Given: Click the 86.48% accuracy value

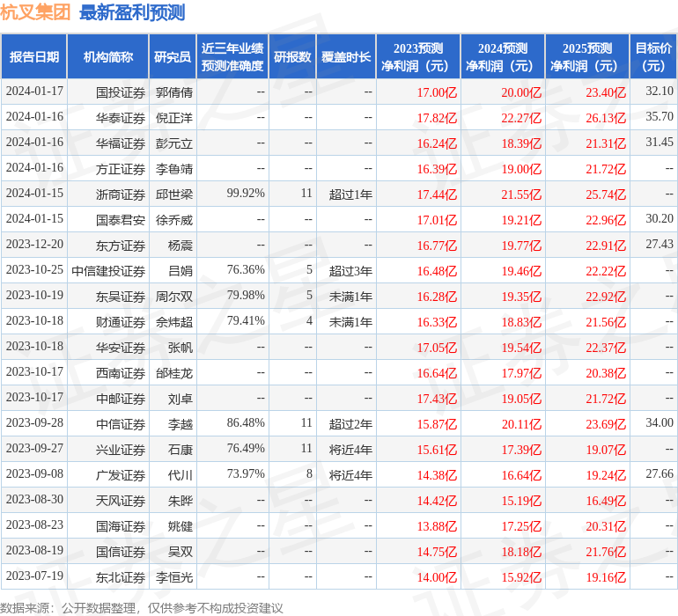Looking at the screenshot, I should coord(246,422).
